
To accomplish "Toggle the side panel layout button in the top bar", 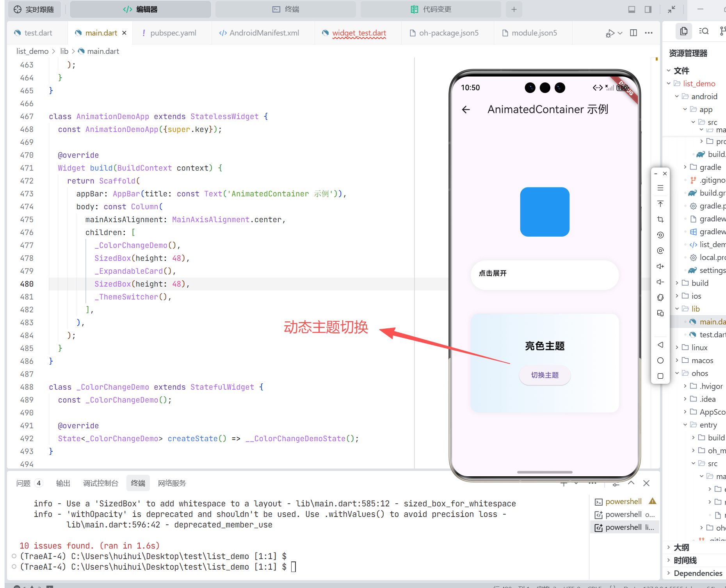I will coord(648,9).
